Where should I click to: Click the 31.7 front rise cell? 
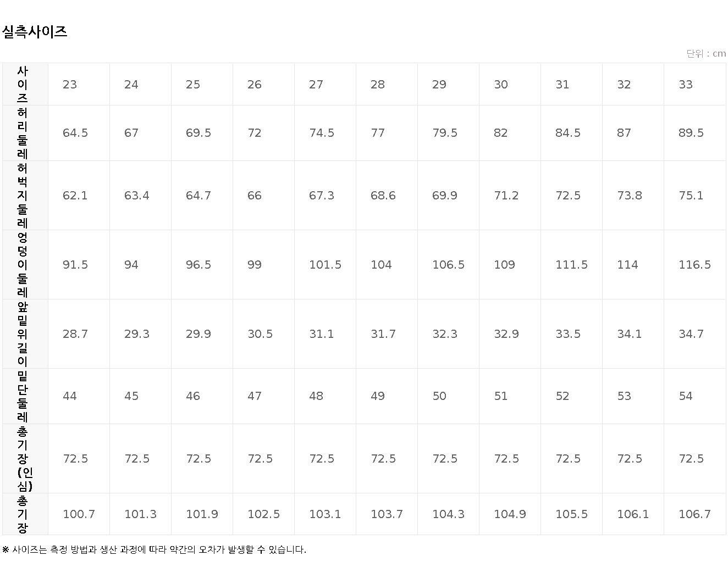click(383, 334)
